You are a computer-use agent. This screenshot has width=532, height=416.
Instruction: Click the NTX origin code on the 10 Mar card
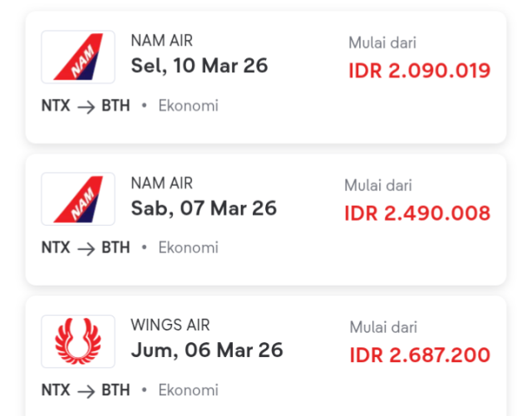[56, 106]
